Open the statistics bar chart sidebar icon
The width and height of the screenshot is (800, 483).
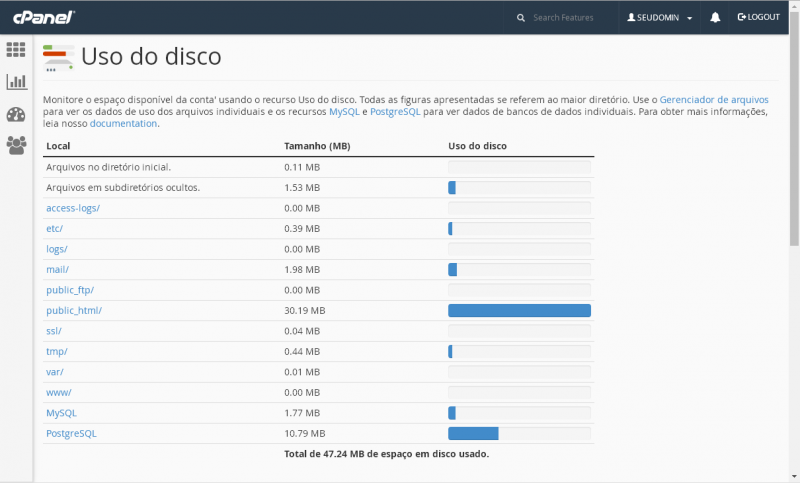[x=16, y=82]
